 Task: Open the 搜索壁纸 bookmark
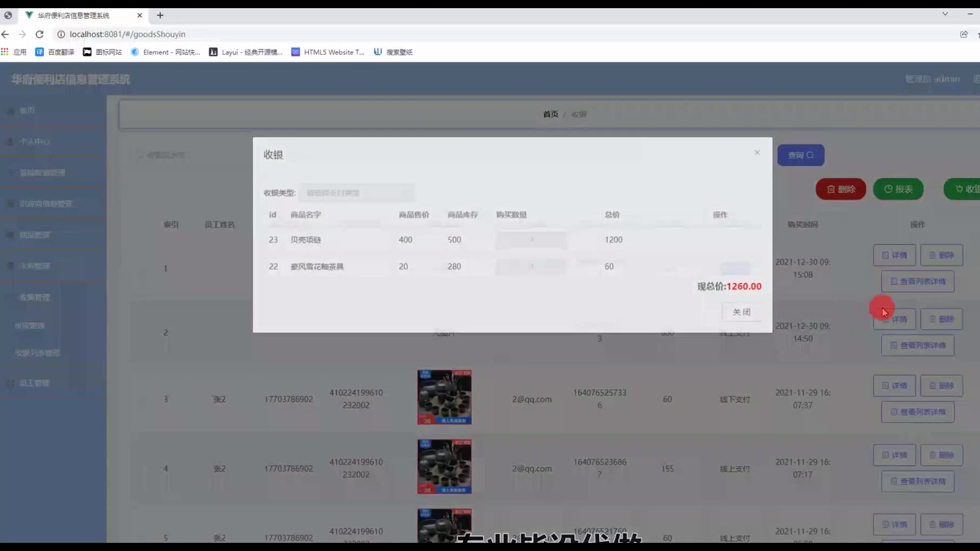[x=393, y=52]
